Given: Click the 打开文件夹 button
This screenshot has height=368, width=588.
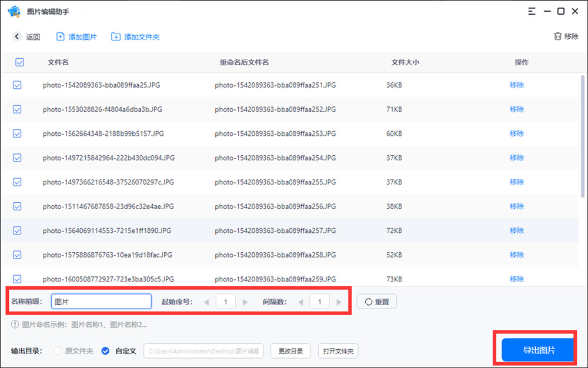Looking at the screenshot, I should pos(338,351).
